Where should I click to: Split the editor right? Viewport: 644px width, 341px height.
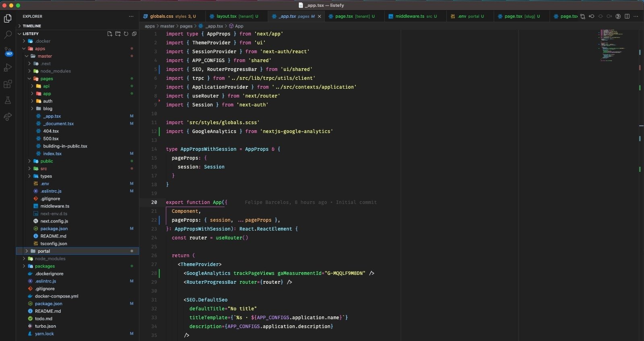tap(627, 17)
